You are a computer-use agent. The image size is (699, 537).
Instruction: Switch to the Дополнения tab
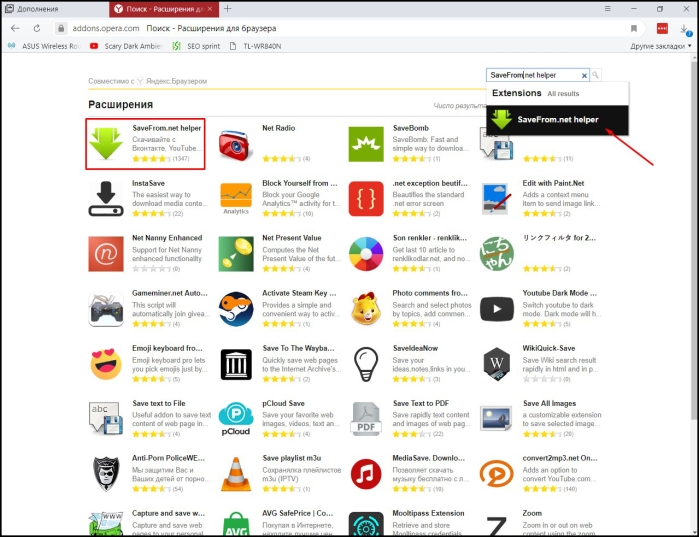[x=54, y=9]
